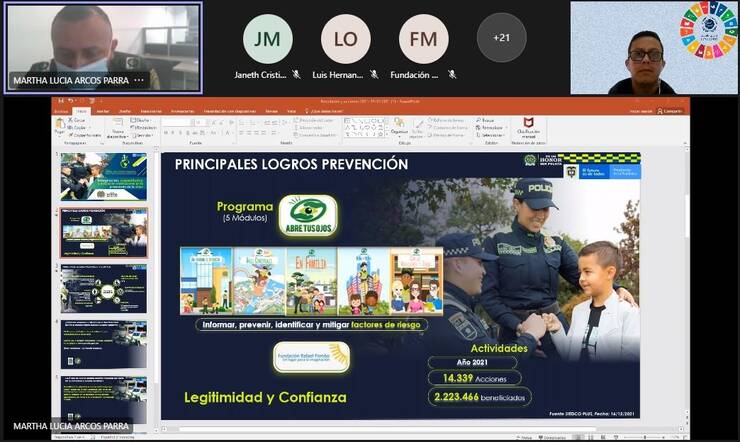Open the Archivo tab in PowerPoint

tap(61, 111)
